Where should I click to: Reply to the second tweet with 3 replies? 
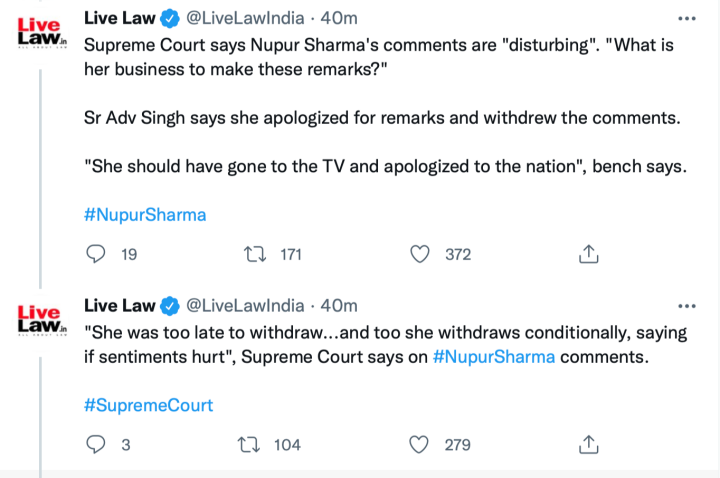[97, 444]
